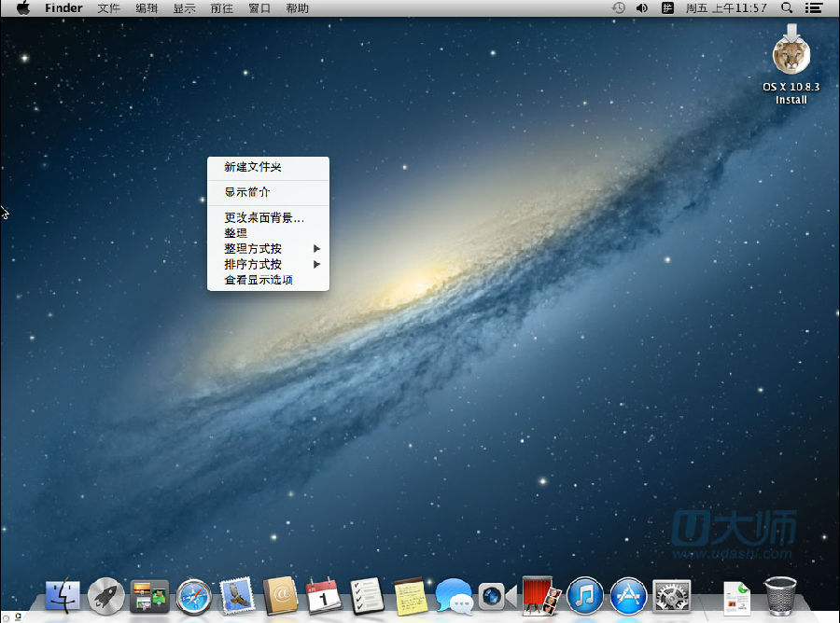
Task: Open Spotlight search magnifier icon
Action: [788, 8]
